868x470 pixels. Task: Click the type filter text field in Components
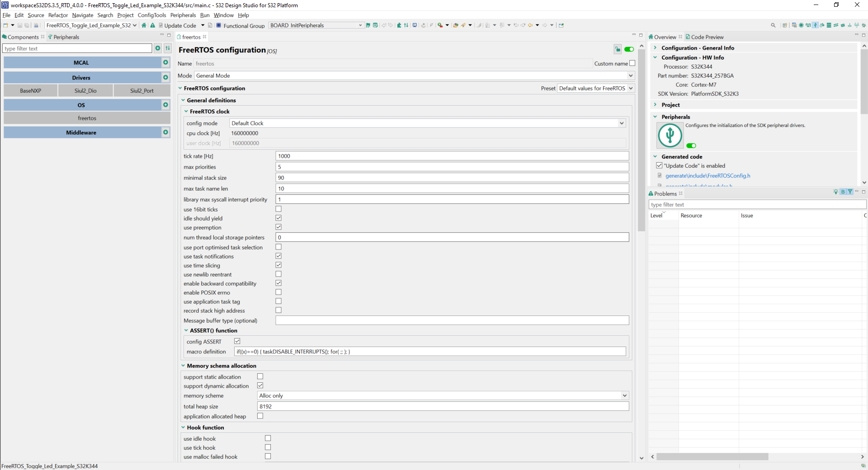(x=77, y=48)
